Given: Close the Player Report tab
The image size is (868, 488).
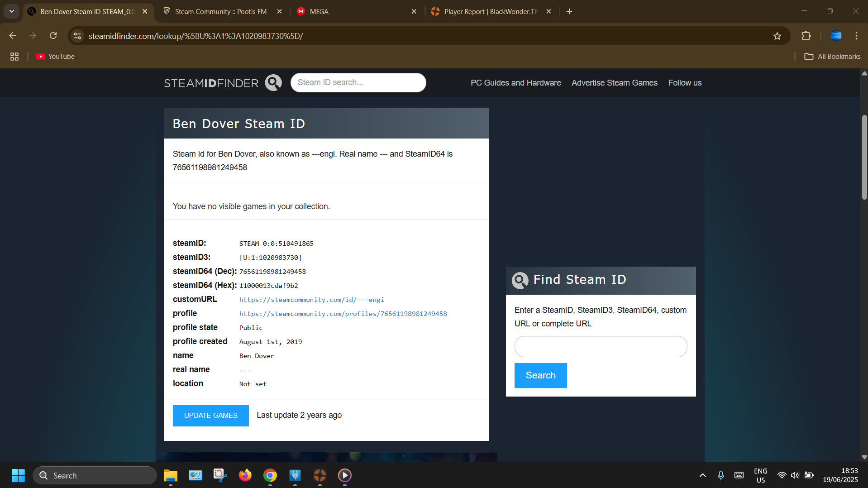Looking at the screenshot, I should (x=548, y=11).
